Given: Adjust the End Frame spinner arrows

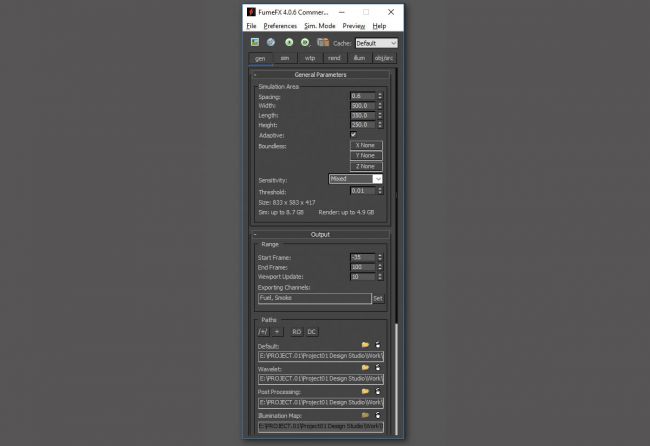Looking at the screenshot, I should pyautogui.click(x=380, y=267).
